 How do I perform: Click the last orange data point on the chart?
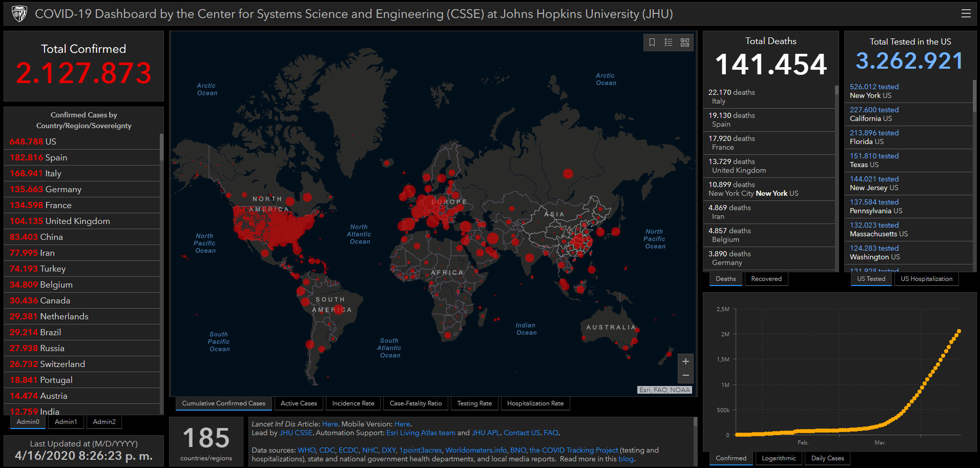click(958, 331)
